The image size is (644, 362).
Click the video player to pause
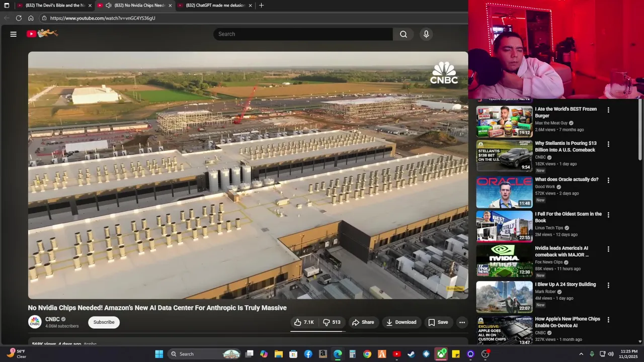pos(248,175)
